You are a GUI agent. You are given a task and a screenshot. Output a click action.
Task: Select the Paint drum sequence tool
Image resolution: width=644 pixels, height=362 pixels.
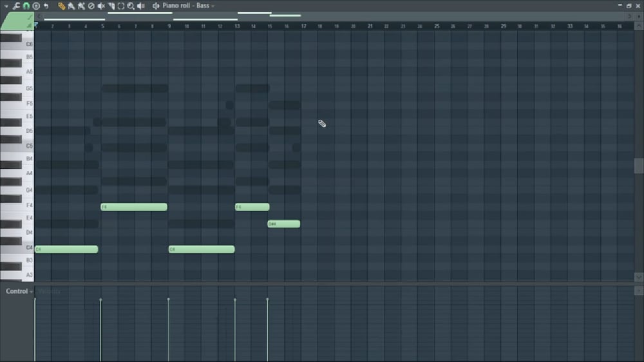pyautogui.click(x=81, y=6)
